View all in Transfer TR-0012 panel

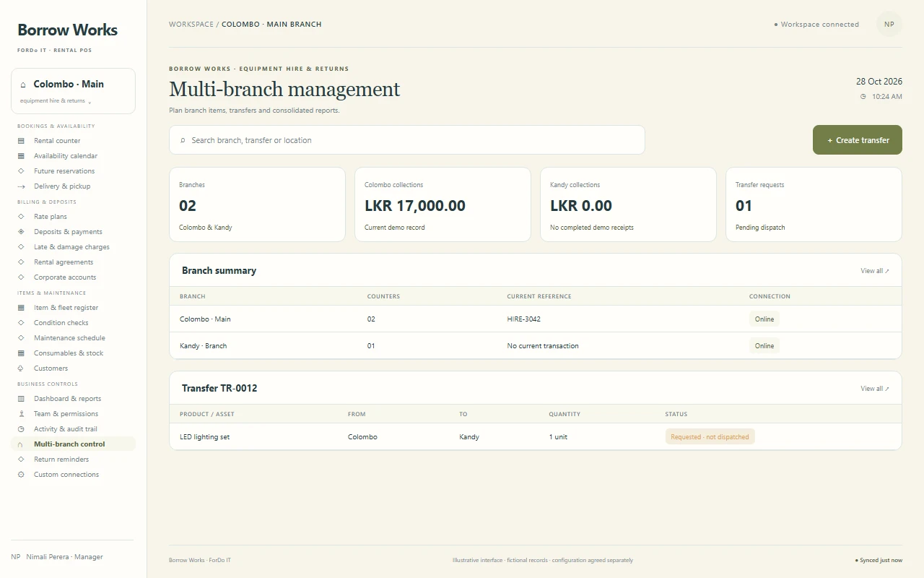coord(875,389)
